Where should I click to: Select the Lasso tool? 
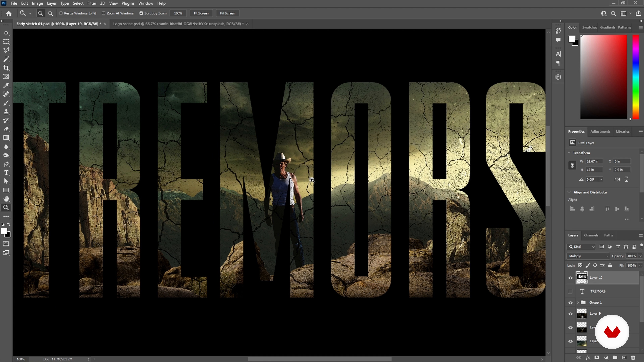point(6,50)
